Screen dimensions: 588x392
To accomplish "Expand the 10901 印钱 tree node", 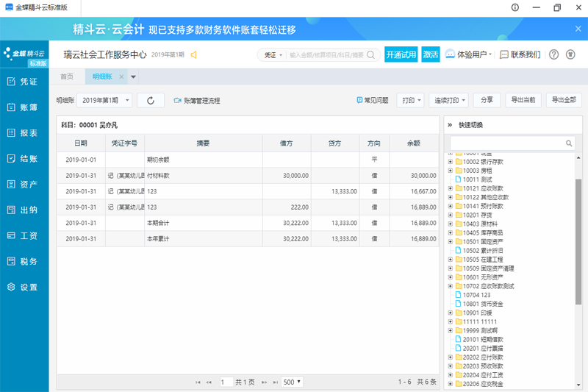I will [x=451, y=313].
